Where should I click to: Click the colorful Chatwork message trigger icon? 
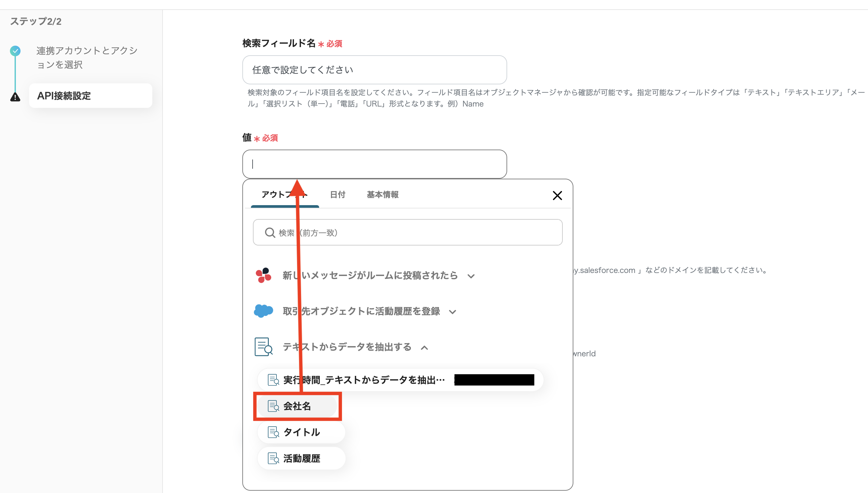point(263,275)
